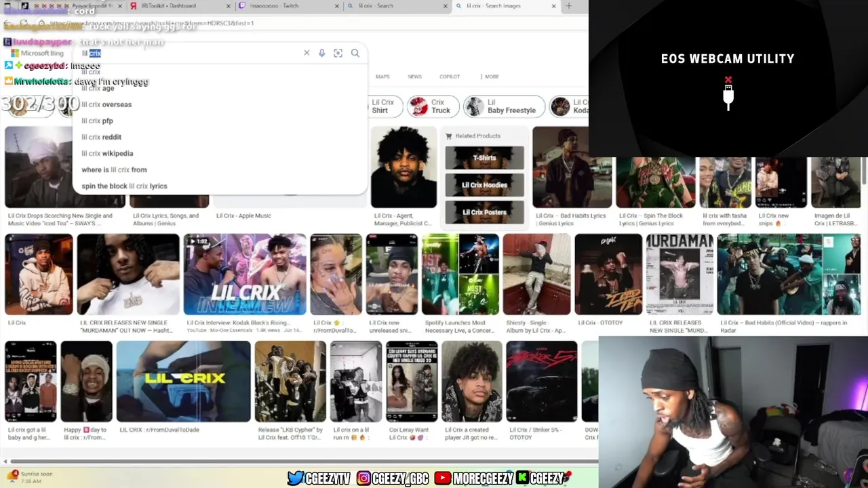Open 'Lil crix got a lil baby' image
868x488 pixels.
tap(31, 382)
